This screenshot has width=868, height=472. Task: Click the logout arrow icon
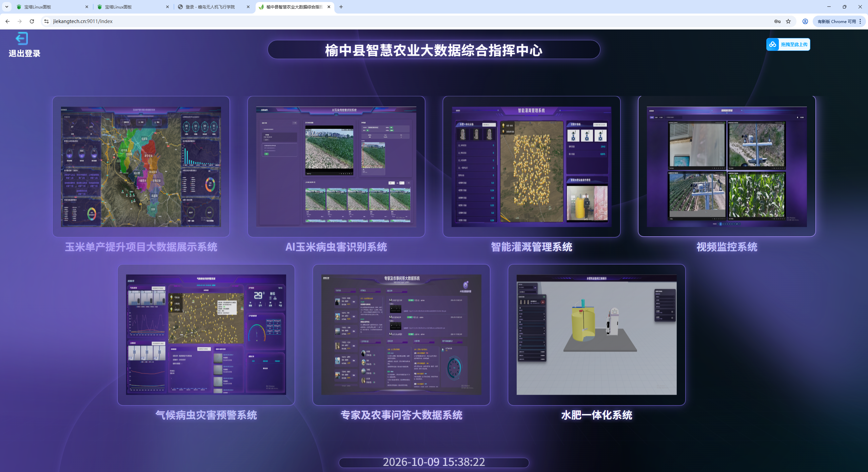22,38
